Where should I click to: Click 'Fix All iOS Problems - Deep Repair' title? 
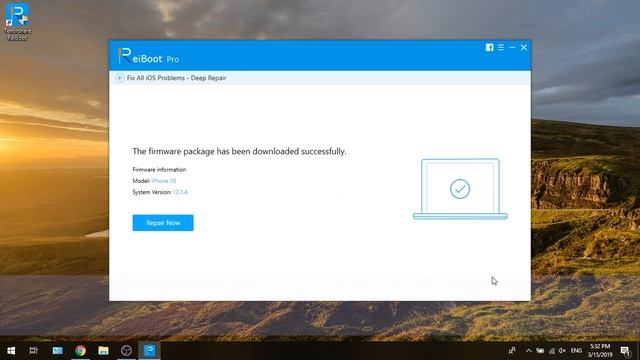[176, 78]
